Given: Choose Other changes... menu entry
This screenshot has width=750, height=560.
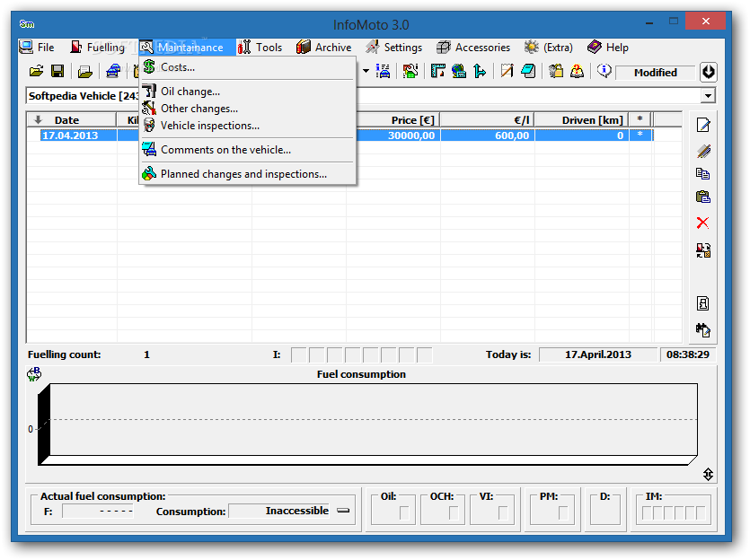Looking at the screenshot, I should 248,109.
